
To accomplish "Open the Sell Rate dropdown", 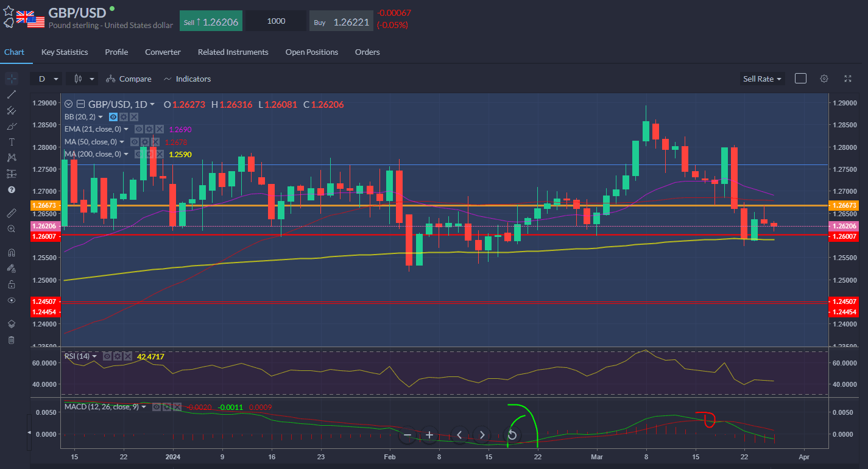I will 762,79.
